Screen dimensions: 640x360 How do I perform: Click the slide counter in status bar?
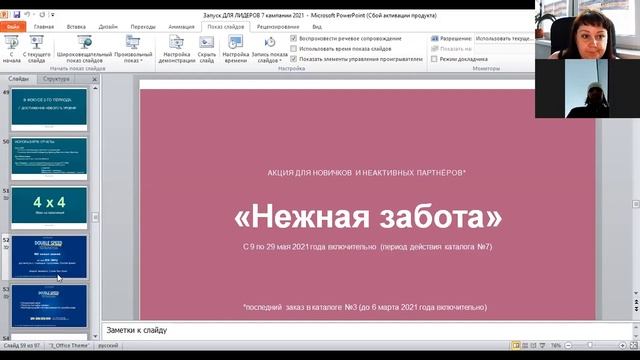tap(22, 346)
